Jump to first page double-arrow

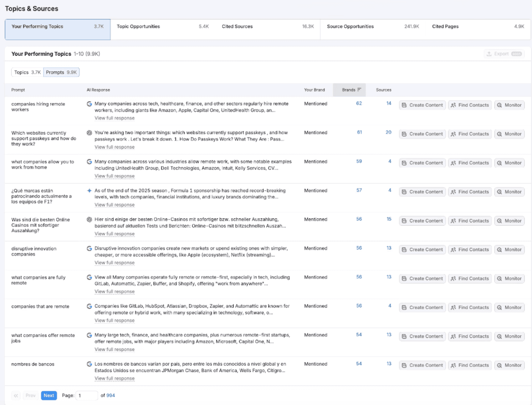16,396
